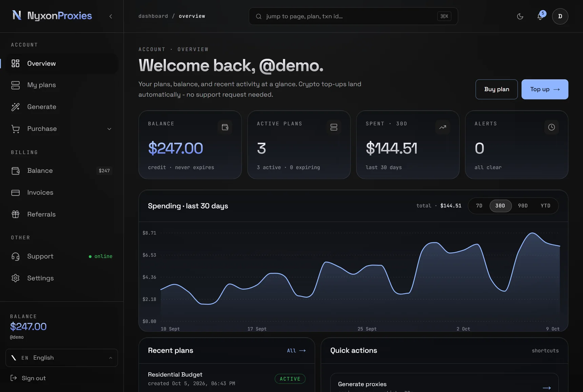Viewport: 583px width, 392px height.
Task: Expand the Purchase submenu chevron
Action: (109, 129)
